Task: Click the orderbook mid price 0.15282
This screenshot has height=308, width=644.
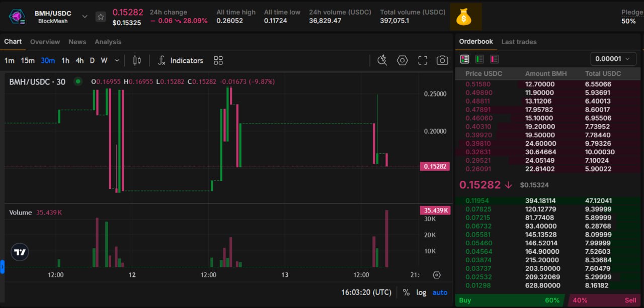Action: click(480, 185)
